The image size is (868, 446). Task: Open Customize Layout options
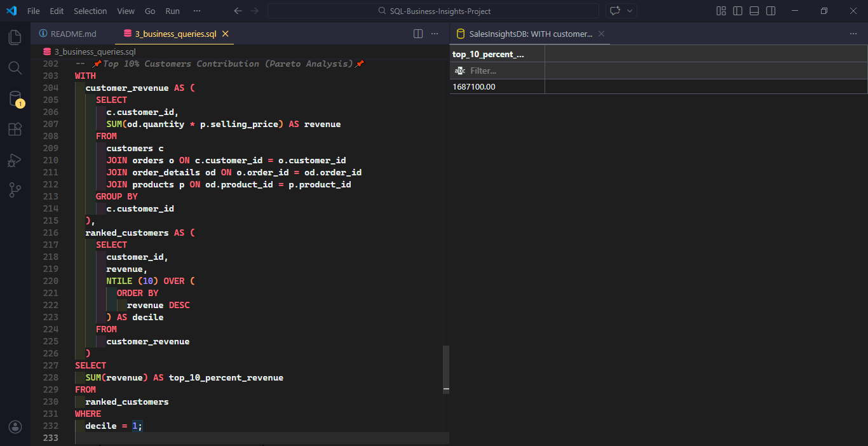(721, 11)
